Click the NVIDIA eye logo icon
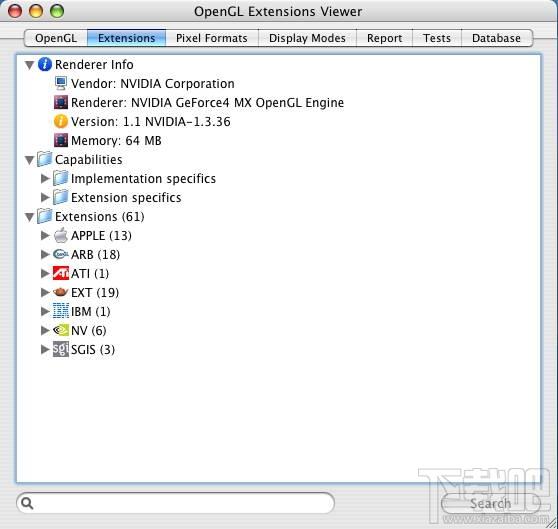 tap(60, 330)
